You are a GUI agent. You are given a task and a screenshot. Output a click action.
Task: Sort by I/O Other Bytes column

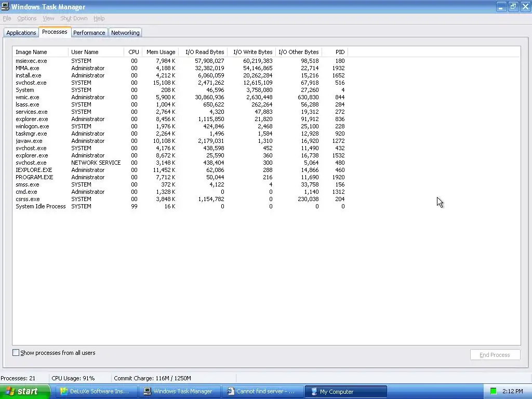click(299, 52)
